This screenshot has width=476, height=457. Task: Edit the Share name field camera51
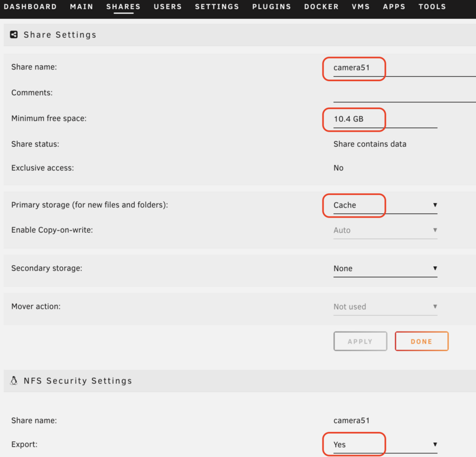tap(404, 68)
